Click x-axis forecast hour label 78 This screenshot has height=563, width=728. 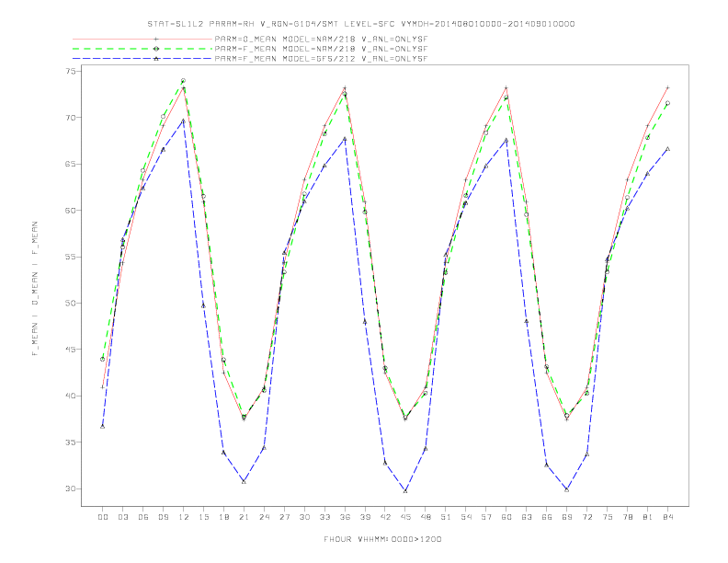628,517
